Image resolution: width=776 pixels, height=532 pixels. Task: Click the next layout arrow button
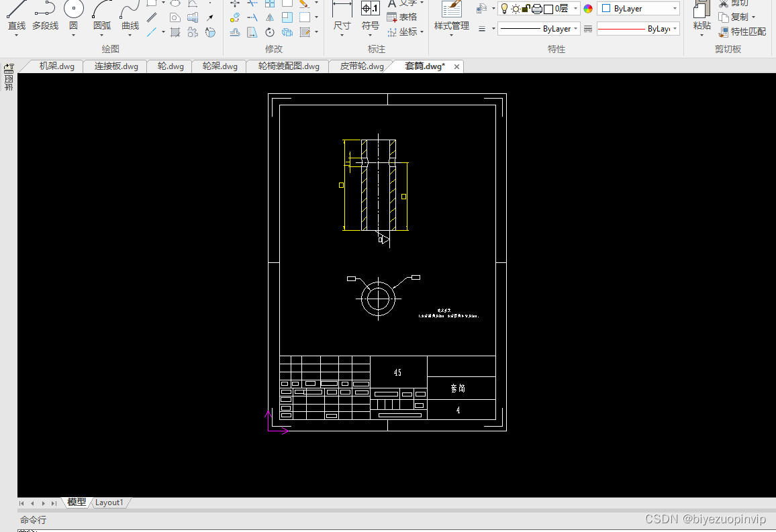(43, 503)
